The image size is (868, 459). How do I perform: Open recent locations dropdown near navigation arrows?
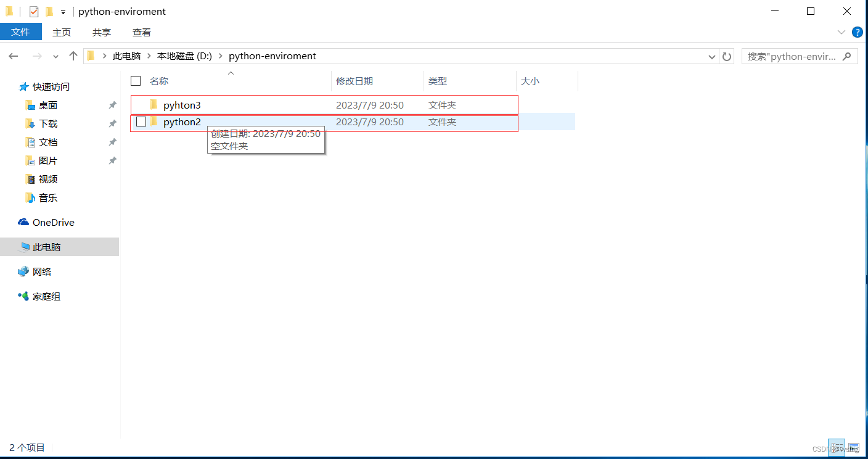[x=55, y=56]
